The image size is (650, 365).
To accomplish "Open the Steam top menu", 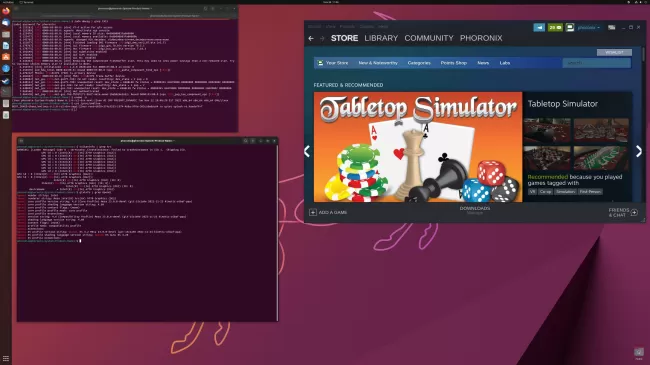I will 314,27.
